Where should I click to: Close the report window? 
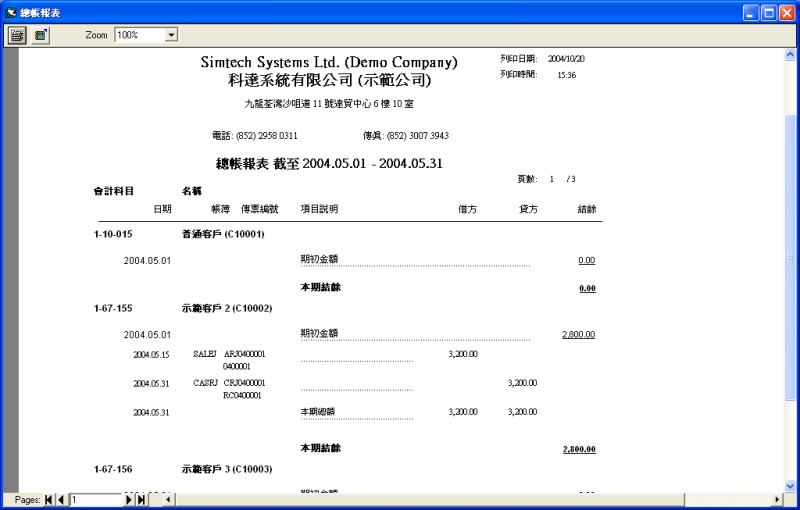point(787,13)
